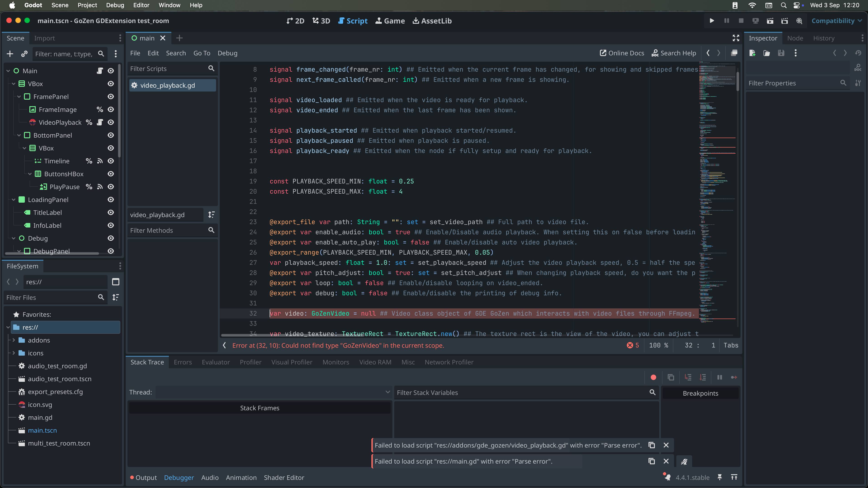Viewport: 868px width, 488px height.
Task: Toggle visibility of Timeline node
Action: (x=111, y=161)
